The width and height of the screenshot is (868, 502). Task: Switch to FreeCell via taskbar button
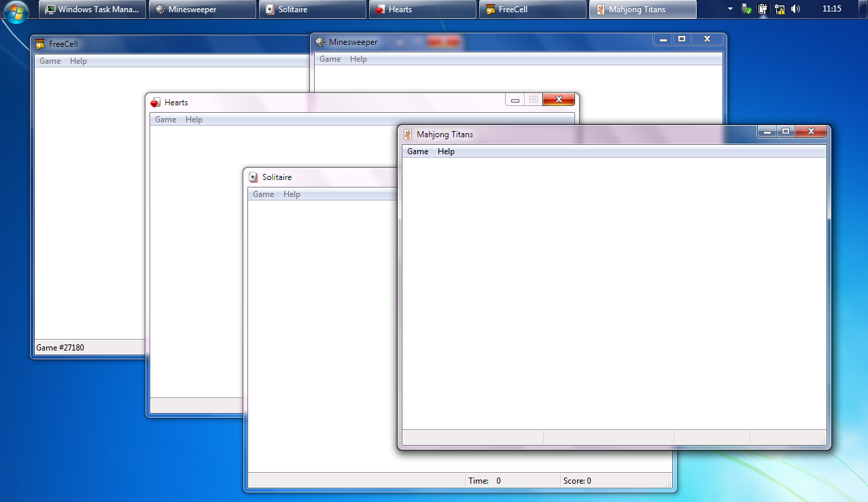533,10
